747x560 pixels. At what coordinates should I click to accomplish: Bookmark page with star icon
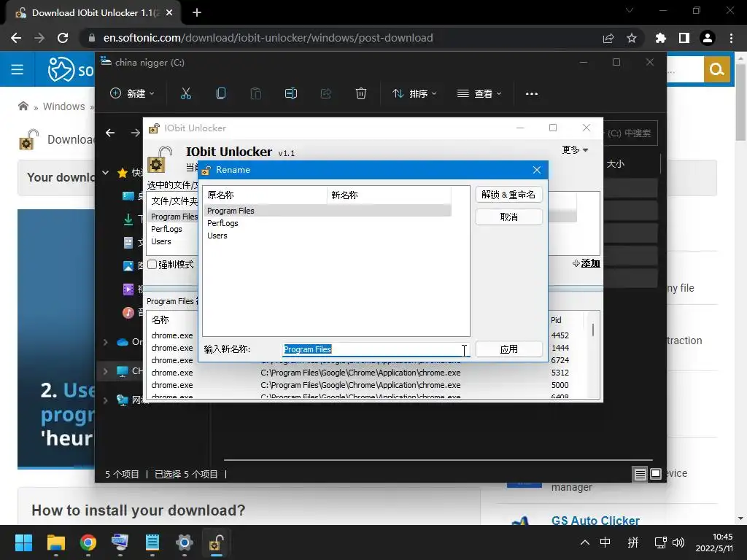click(x=632, y=38)
